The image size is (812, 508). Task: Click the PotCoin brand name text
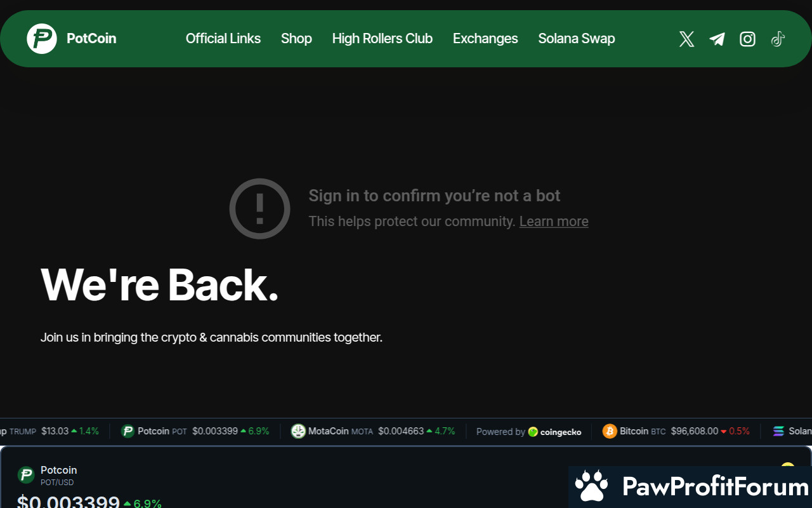tap(91, 39)
